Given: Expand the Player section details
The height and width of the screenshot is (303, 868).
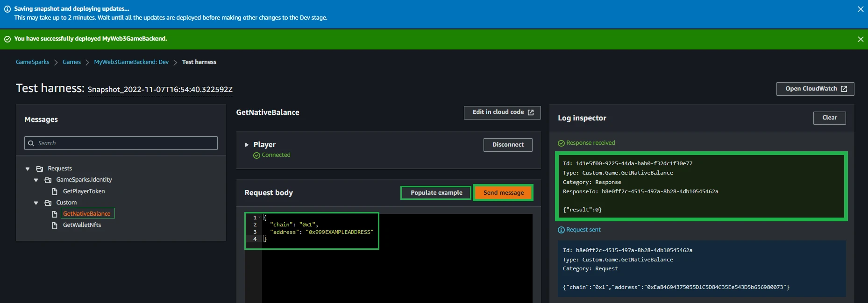Looking at the screenshot, I should tap(247, 145).
